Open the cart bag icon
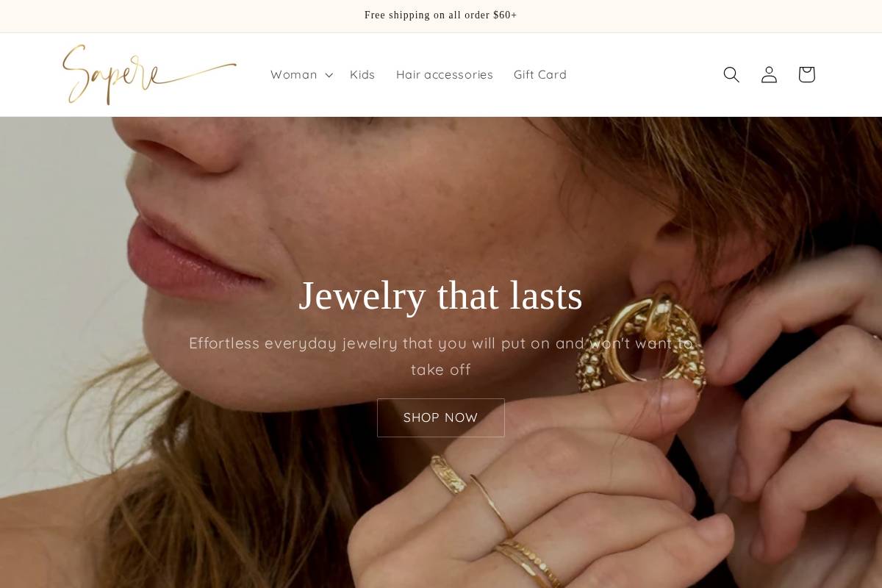 coord(806,74)
